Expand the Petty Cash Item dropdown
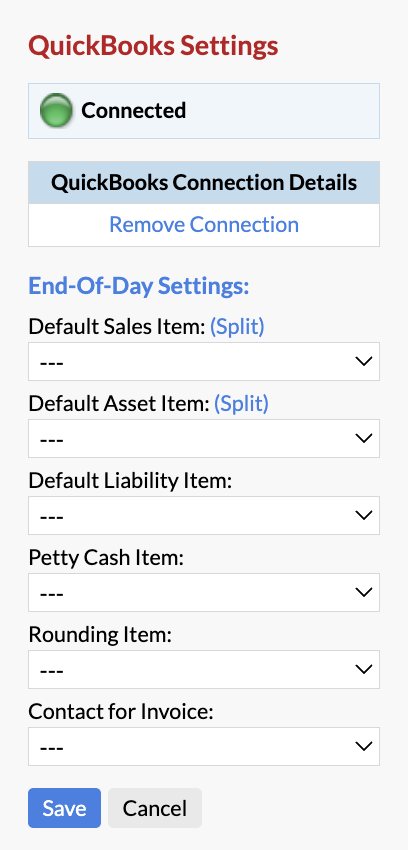The width and height of the screenshot is (408, 850). 204,592
